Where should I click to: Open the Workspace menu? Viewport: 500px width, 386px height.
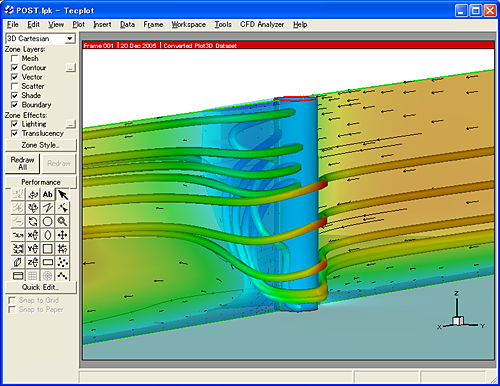click(x=188, y=25)
